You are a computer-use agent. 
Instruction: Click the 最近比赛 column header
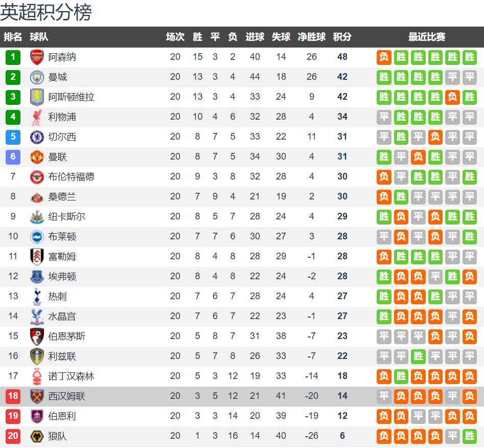tap(426, 37)
